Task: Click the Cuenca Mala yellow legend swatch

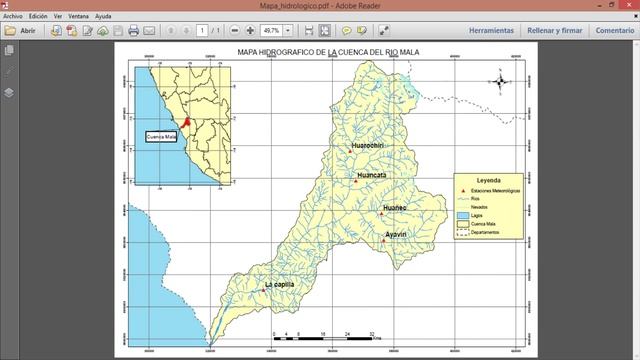Action: coord(463,224)
